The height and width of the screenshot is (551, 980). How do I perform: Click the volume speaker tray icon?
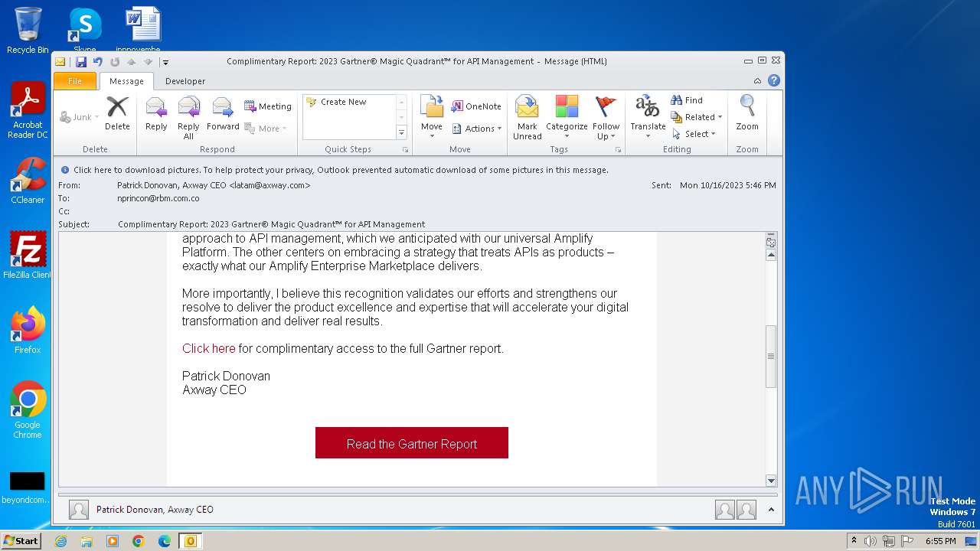coord(870,541)
